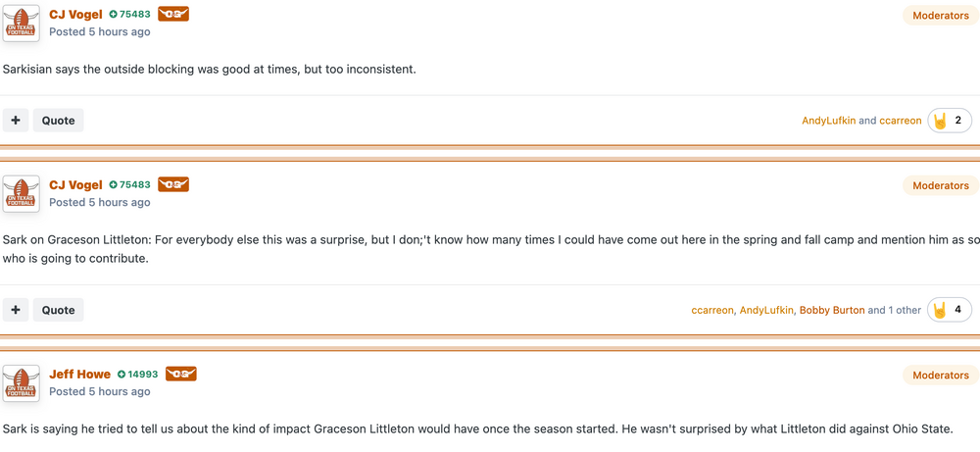Click the hook 'em reaction icon on second post

tap(940, 310)
